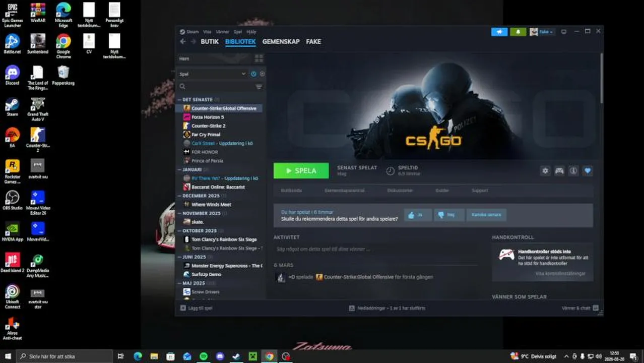Open OBS Studio desktop shortcut
This screenshot has height=363, width=644.
(12, 200)
